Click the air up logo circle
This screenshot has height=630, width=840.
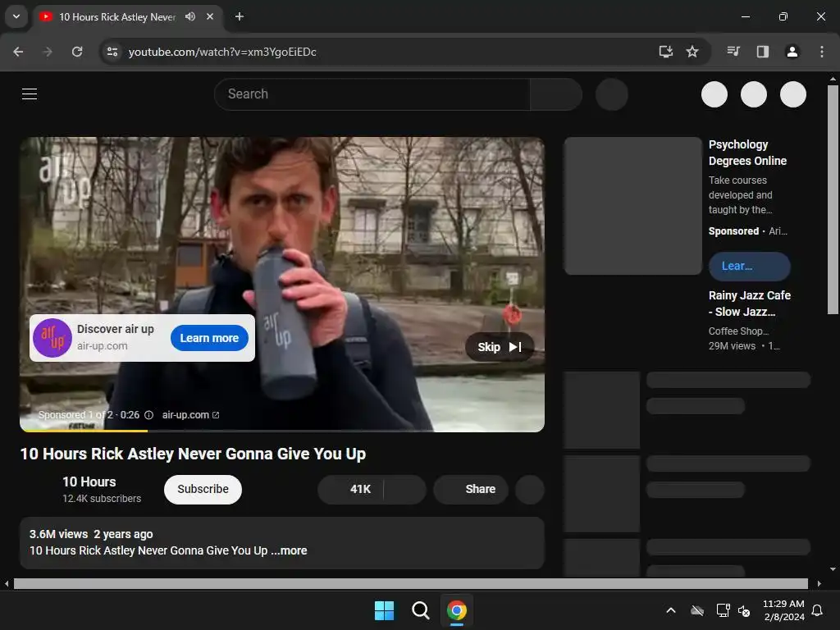click(x=52, y=338)
